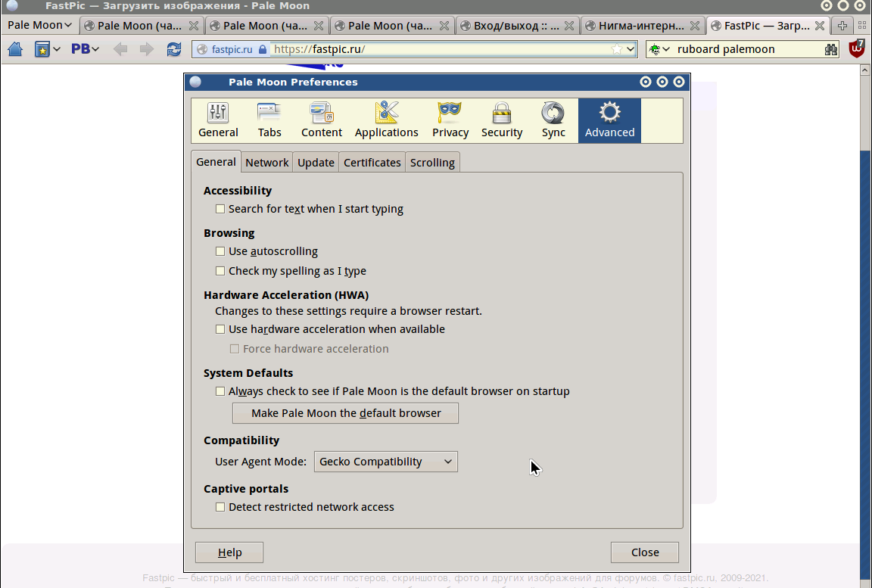Click the reload page icon

point(174,49)
